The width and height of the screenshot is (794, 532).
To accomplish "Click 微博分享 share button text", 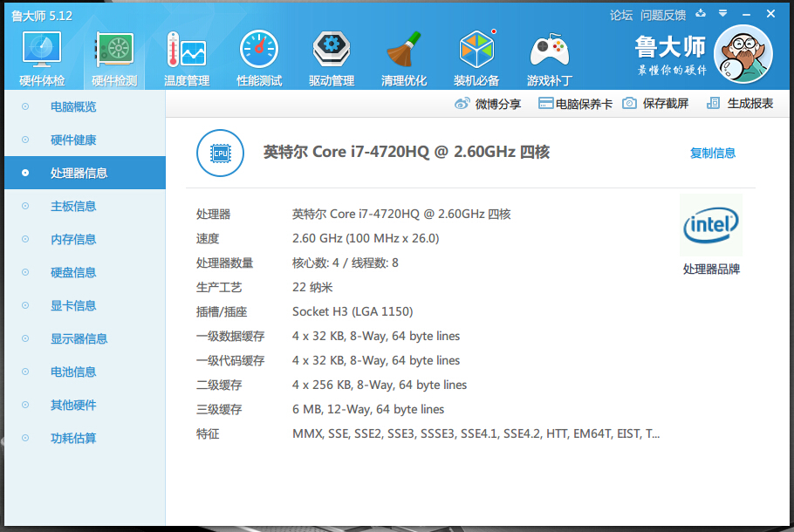I will point(497,104).
